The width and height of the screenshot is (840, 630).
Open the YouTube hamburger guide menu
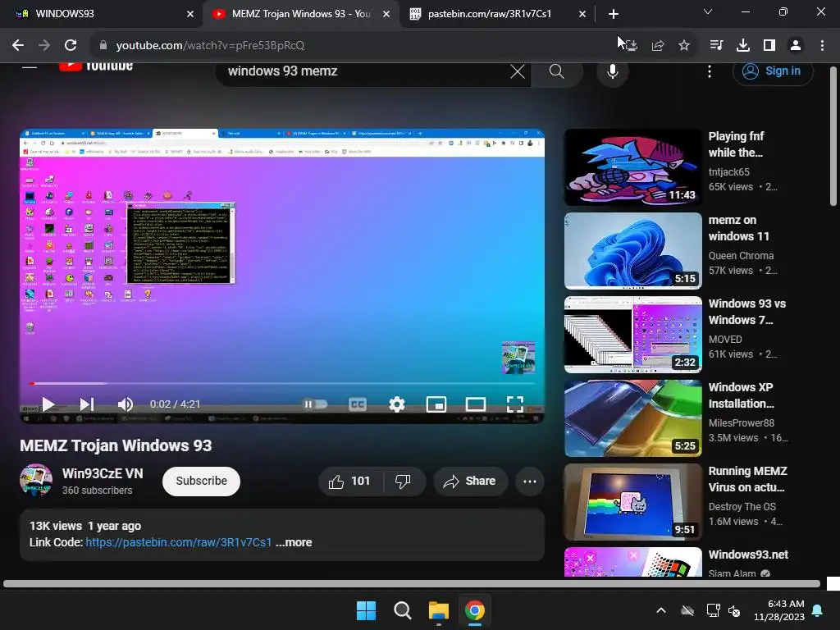click(30, 67)
